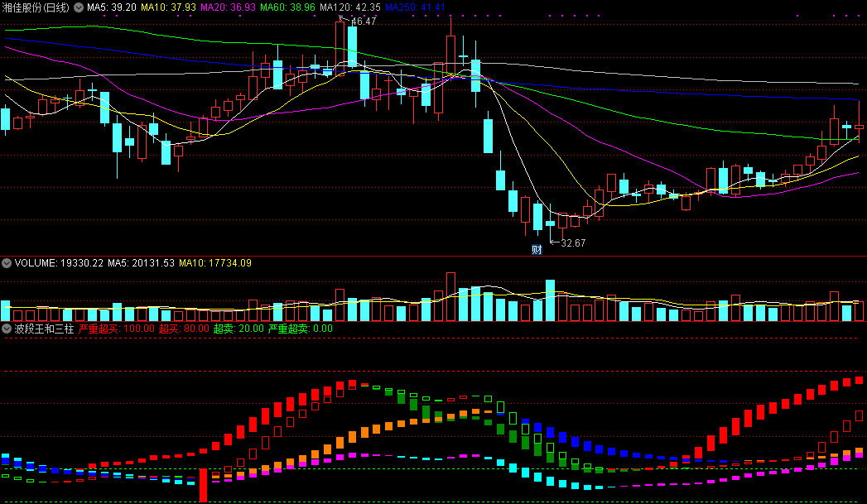
Task: Click the MA5: 39.20 label in the main chart header
Action: tap(112, 7)
